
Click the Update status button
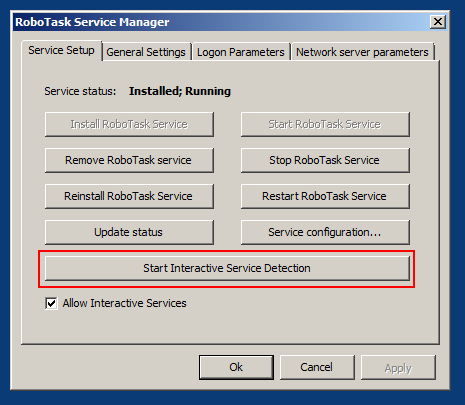[129, 232]
